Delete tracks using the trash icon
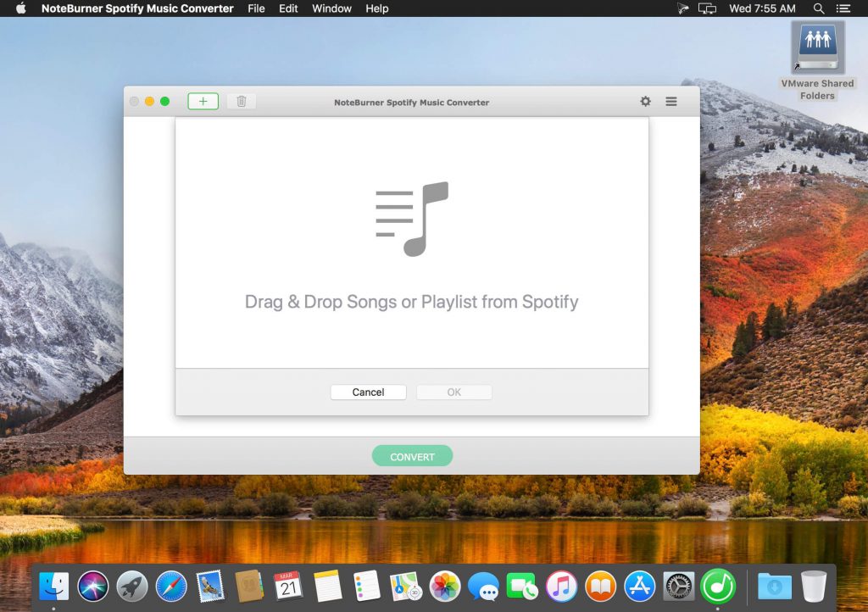The width and height of the screenshot is (868, 612). [241, 101]
